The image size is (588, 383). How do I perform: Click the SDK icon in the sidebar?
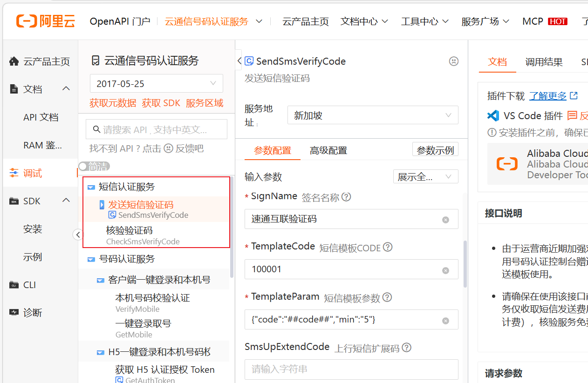14,201
